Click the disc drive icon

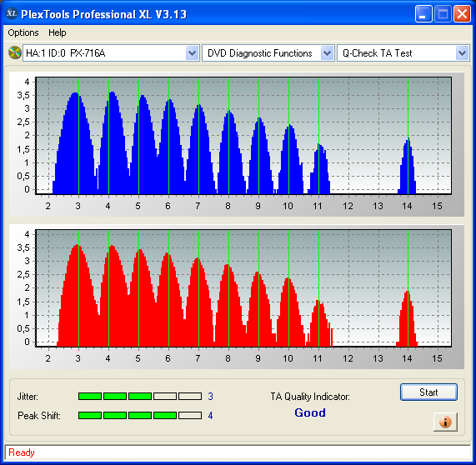(14, 52)
